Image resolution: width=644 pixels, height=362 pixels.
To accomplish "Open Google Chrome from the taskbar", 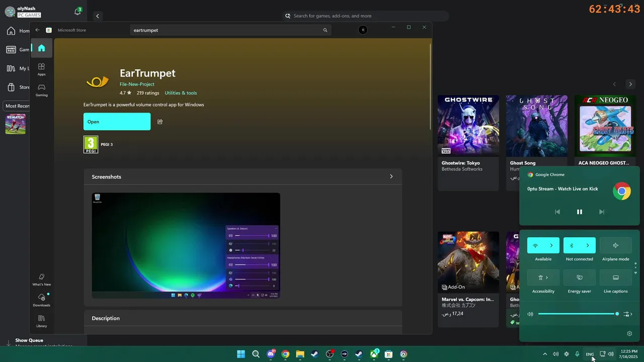I will point(285,354).
